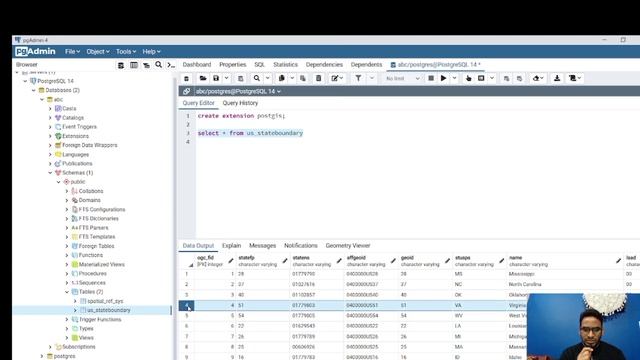This screenshot has width=640, height=360.
Task: Click the Open File folder icon in query toolbar
Action: (x=203, y=78)
